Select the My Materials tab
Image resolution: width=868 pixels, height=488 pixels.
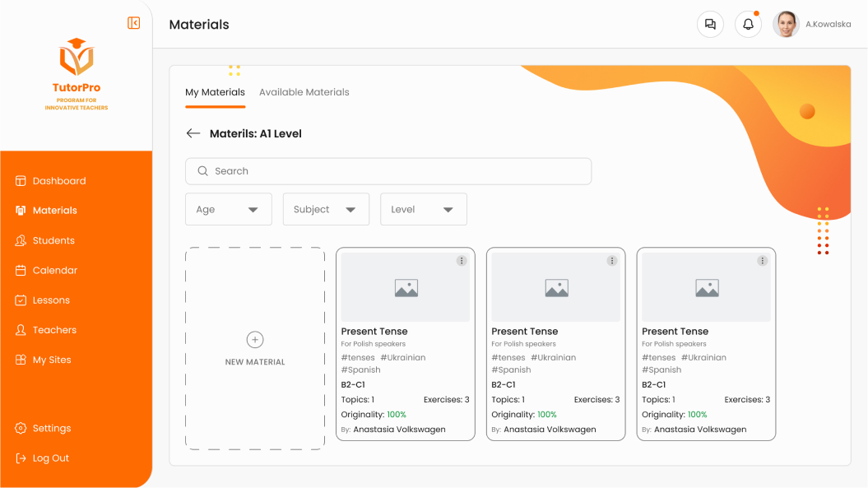(x=215, y=92)
